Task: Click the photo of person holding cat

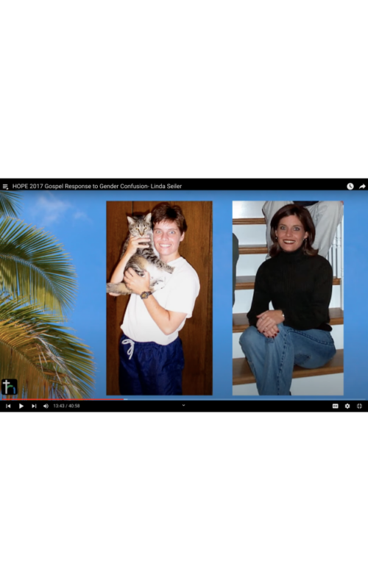Action: [x=159, y=298]
